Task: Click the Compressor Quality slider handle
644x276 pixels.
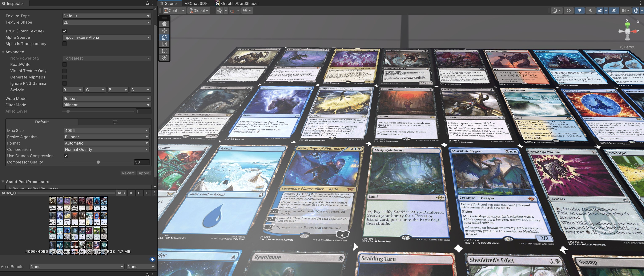Action: coord(98,162)
